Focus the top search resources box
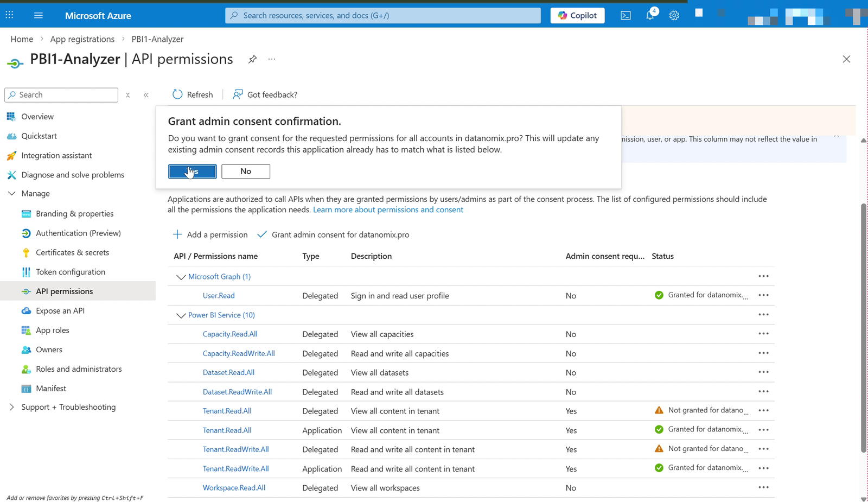This screenshot has height=502, width=868. point(383,15)
